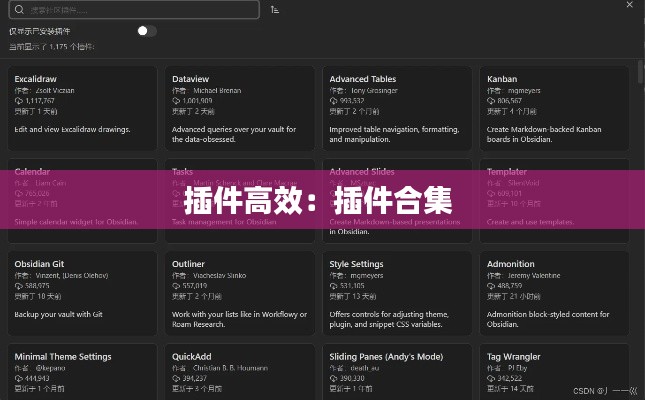Screen dimensions: 645x400
Task: Click text 'Admonition block-styled content for Obsidian'
Action: 548,319
